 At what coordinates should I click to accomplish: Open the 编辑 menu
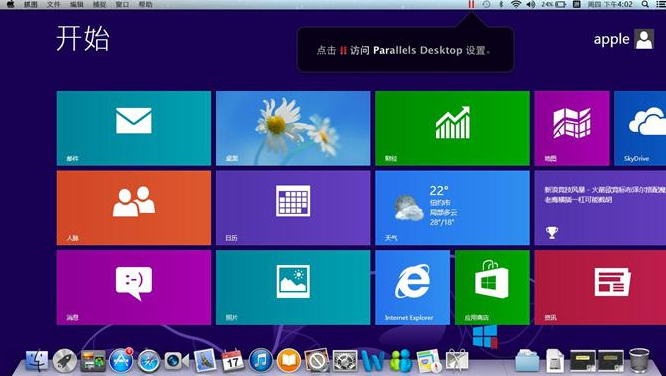pyautogui.click(x=76, y=4)
